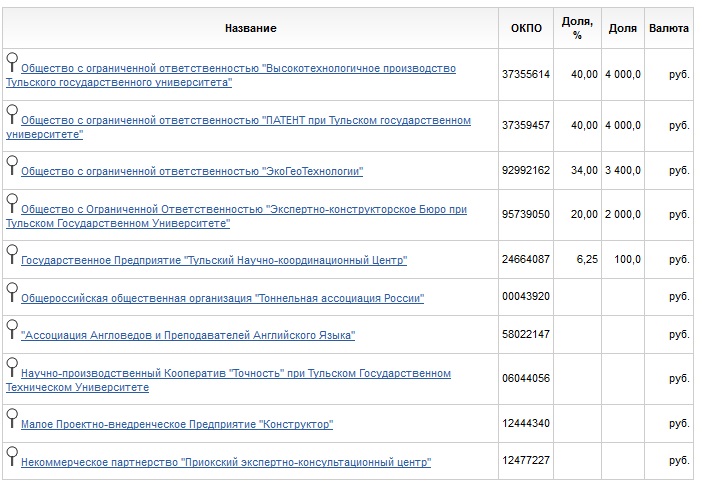Open "Тульский Научно-координационный Центр" link
The height and width of the screenshot is (486, 702).
214,261
